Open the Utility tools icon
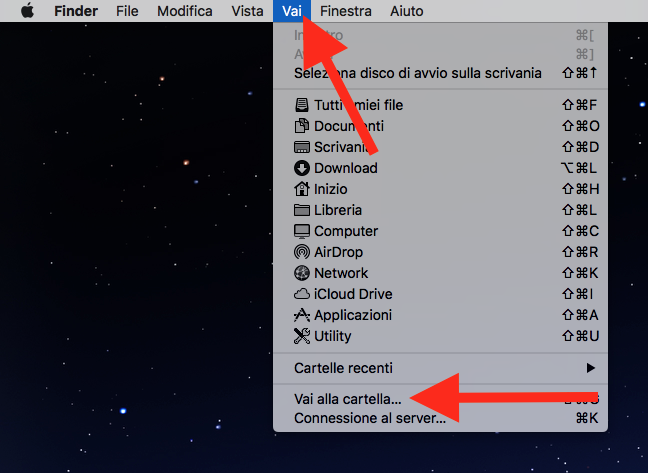Image resolution: width=648 pixels, height=473 pixels. [x=302, y=336]
